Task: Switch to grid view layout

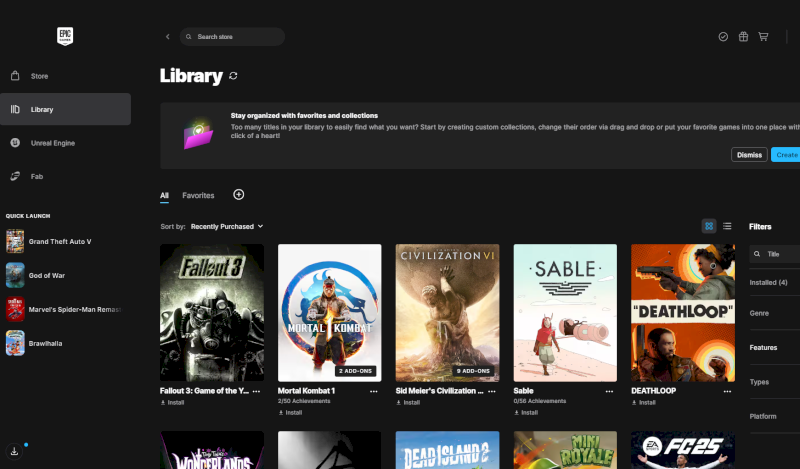Action: (x=708, y=226)
